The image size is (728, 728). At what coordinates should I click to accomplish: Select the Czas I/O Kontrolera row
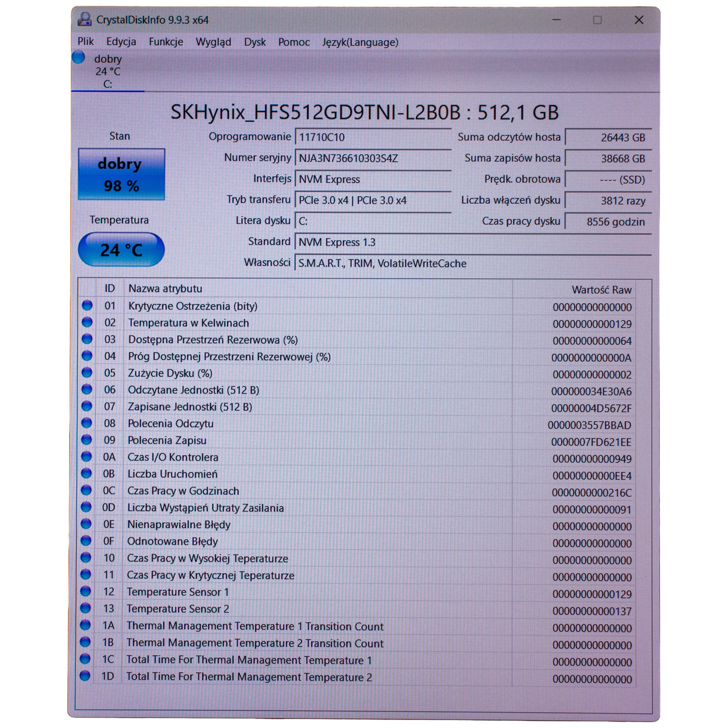pos(357,458)
